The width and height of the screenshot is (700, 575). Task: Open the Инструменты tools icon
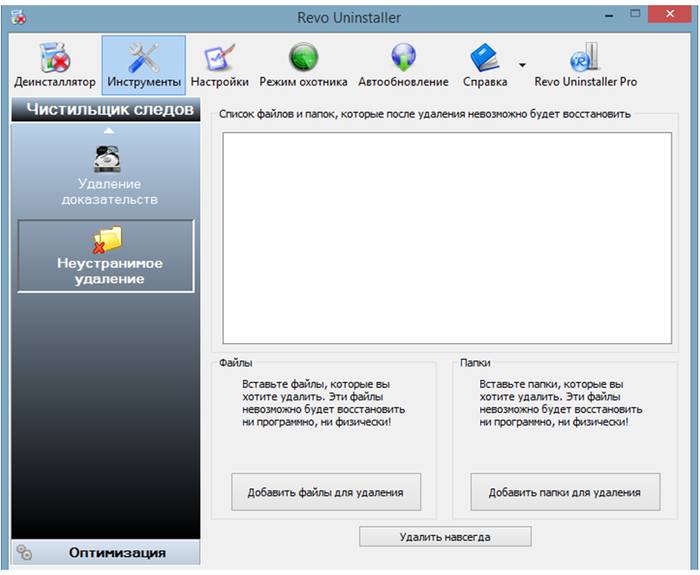[144, 57]
